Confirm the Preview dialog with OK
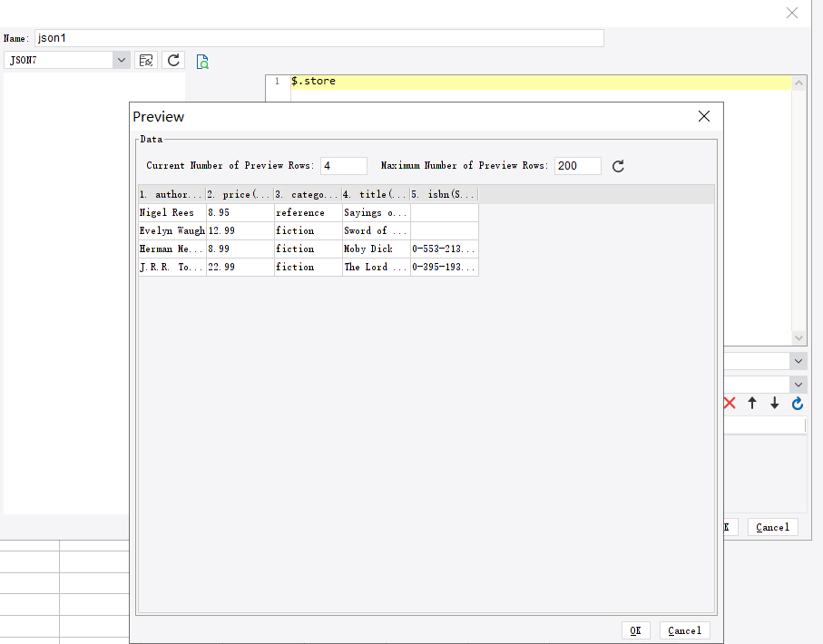Viewport: 823px width, 644px height. coord(635,629)
